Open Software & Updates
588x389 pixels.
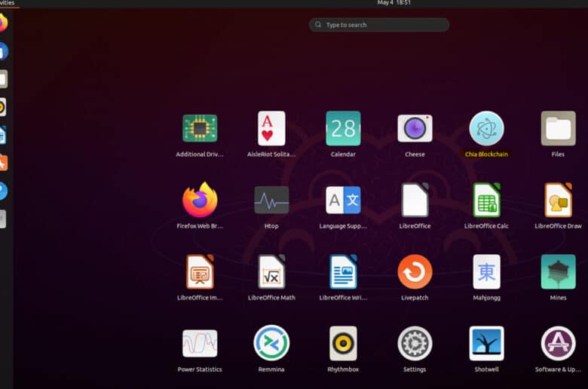tap(558, 343)
